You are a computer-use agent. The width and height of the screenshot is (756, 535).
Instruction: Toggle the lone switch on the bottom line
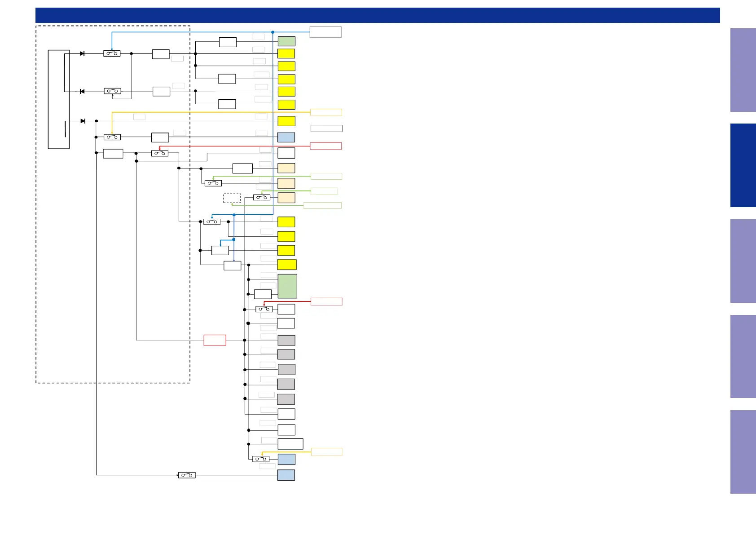(187, 475)
